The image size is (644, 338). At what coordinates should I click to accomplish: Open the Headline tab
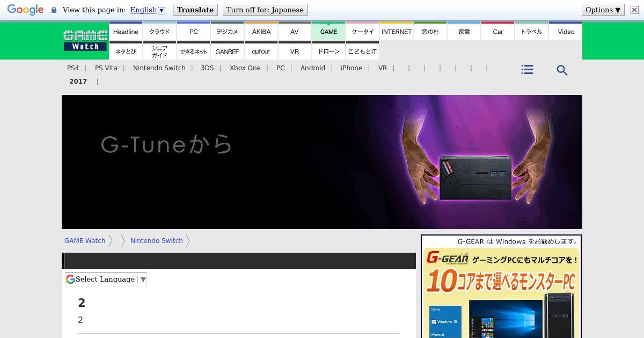[126, 32]
